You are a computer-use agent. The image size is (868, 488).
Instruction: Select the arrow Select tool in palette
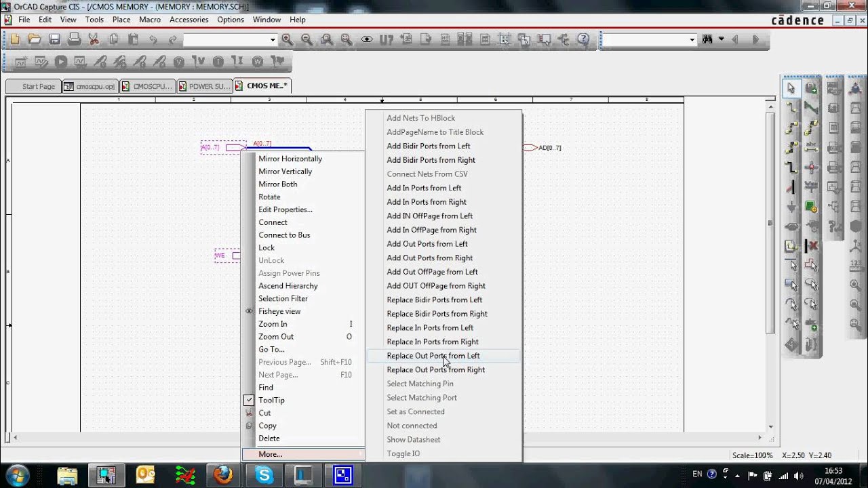click(791, 88)
